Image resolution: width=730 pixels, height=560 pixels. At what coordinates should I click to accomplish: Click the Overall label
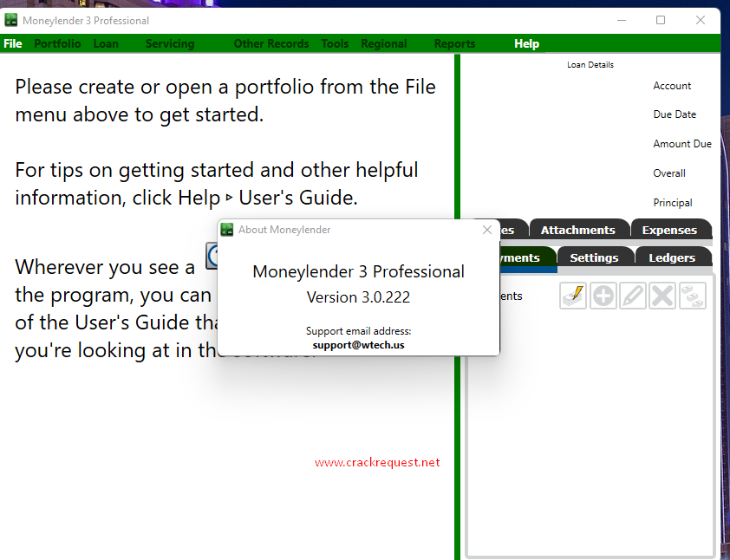pyautogui.click(x=669, y=173)
